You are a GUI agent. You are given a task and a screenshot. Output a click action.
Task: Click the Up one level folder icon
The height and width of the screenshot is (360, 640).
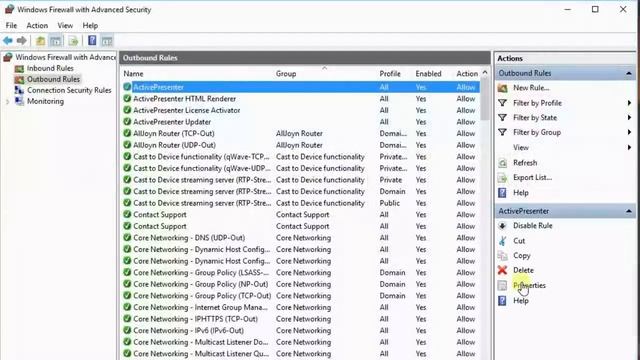40,41
